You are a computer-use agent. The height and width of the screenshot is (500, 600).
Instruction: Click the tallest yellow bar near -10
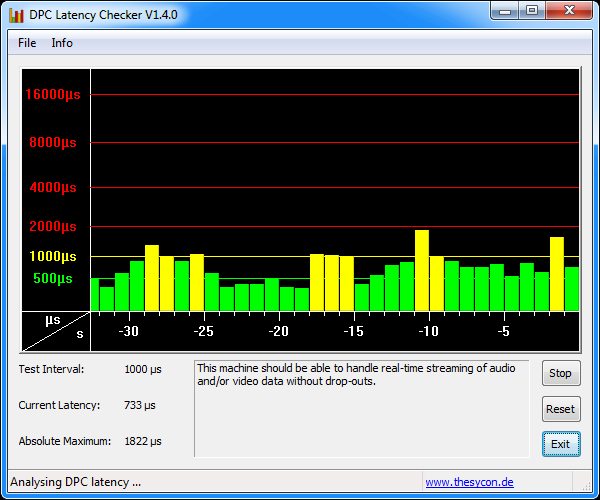pos(422,270)
